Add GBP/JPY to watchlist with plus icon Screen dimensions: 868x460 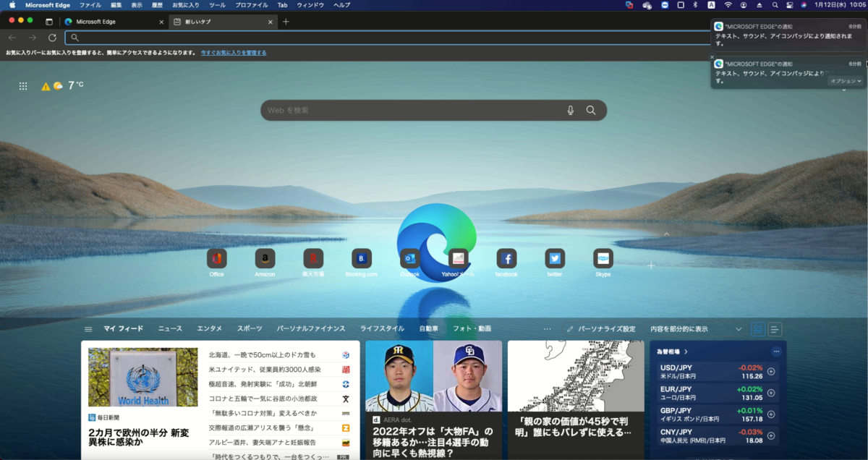[771, 414]
